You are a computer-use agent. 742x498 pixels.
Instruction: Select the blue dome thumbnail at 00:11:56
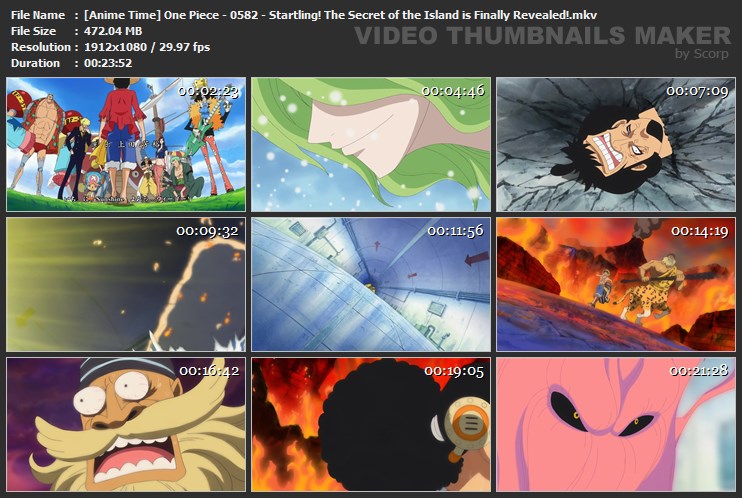click(x=371, y=285)
